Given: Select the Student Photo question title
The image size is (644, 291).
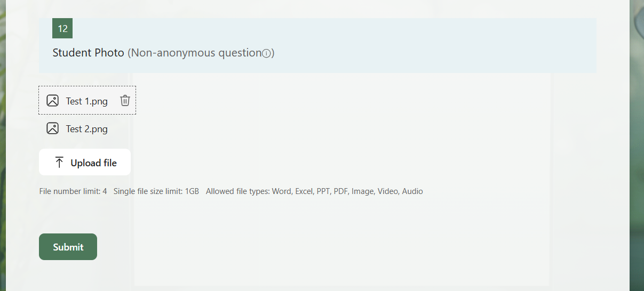Looking at the screenshot, I should (88, 53).
